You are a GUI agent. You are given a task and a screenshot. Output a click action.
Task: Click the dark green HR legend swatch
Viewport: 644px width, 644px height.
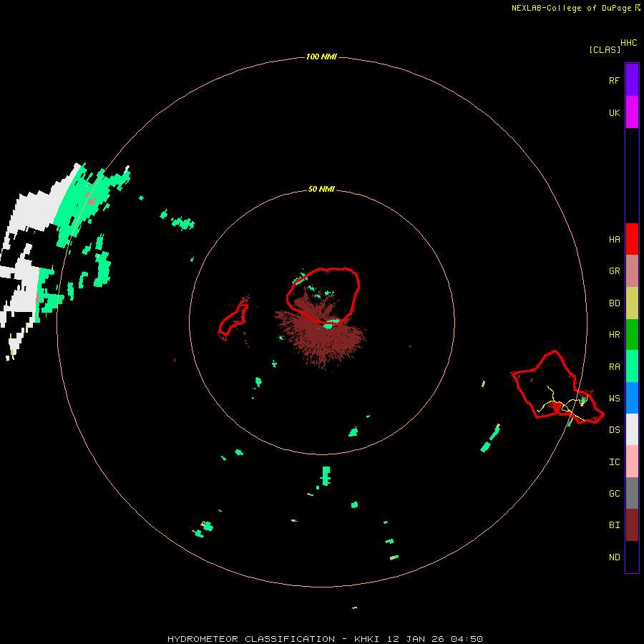(632, 335)
